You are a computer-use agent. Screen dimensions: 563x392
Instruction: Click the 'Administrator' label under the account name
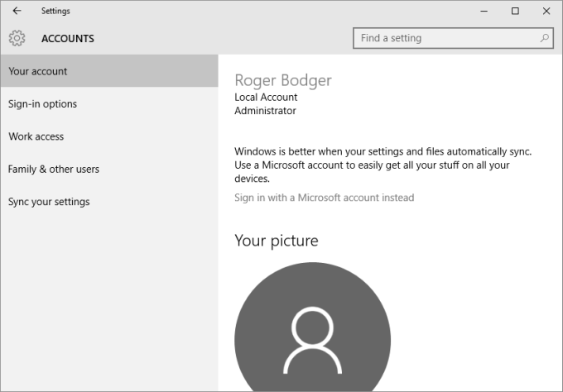tap(265, 111)
